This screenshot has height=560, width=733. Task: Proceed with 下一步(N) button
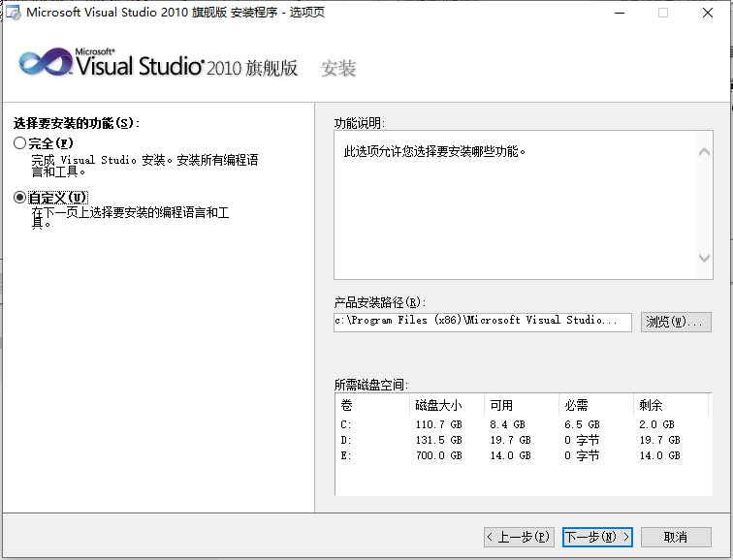pyautogui.click(x=597, y=537)
